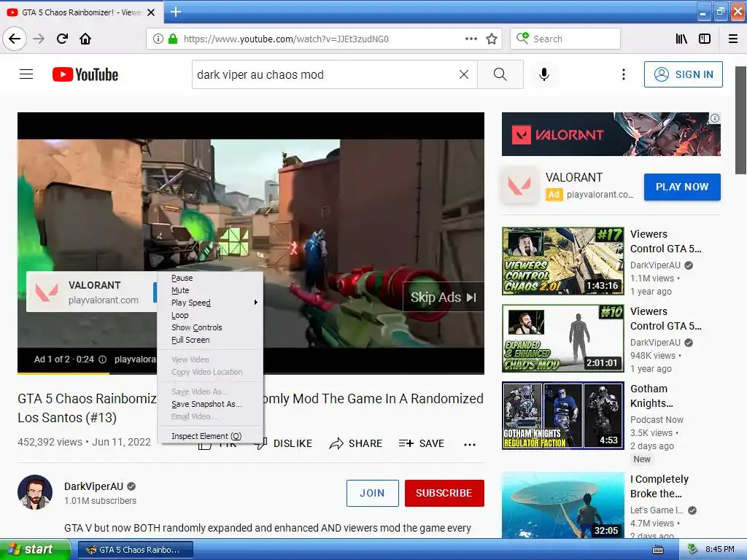Viewport: 747px width, 560px height.
Task: Open the DarkViperAU channel name link
Action: (94, 486)
